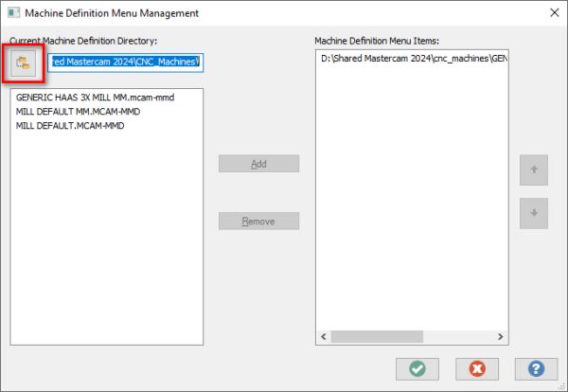Open help with the blue question mark

(536, 369)
